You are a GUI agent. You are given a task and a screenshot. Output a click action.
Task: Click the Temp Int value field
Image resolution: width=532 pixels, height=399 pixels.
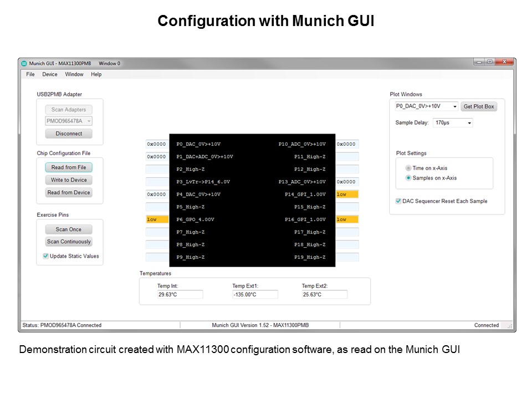click(180, 294)
